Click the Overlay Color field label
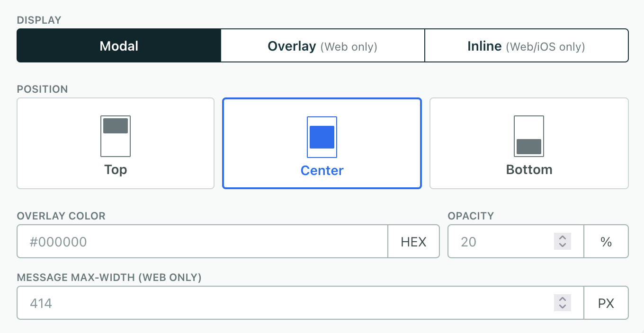Screen dimensions: 644x333 (x=61, y=216)
